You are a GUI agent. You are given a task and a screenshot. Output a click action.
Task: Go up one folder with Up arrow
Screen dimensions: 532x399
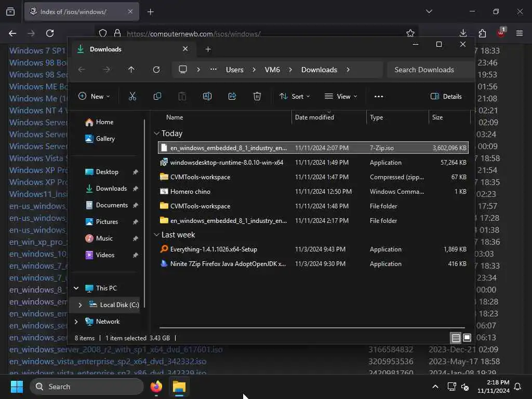[x=131, y=70]
